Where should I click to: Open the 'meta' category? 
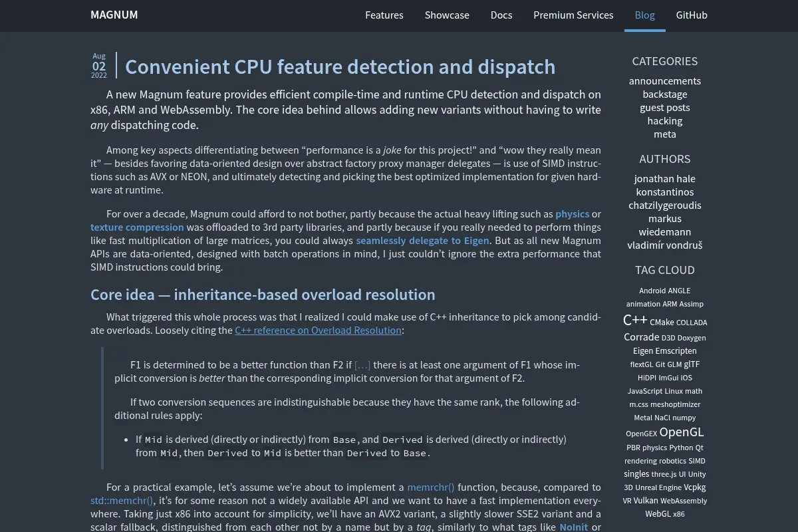[665, 134]
